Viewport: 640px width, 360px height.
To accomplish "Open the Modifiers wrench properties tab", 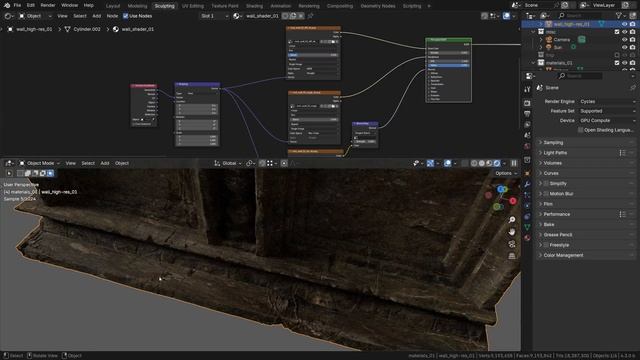I will 527,184.
